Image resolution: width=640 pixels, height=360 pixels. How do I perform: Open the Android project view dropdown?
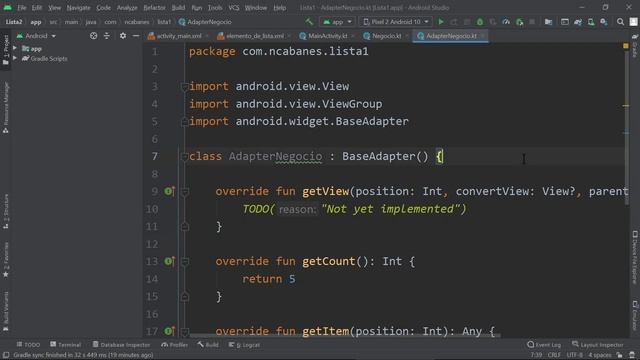pyautogui.click(x=36, y=36)
